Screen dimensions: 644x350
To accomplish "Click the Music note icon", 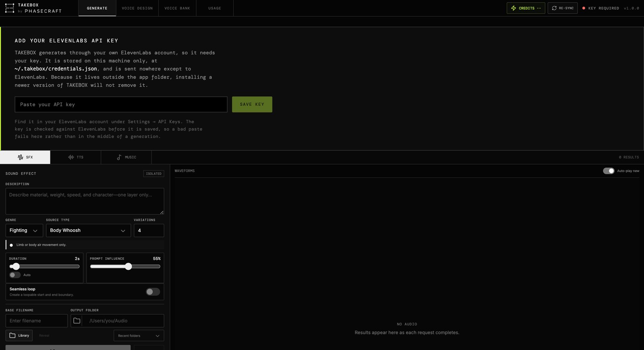I will [x=119, y=157].
